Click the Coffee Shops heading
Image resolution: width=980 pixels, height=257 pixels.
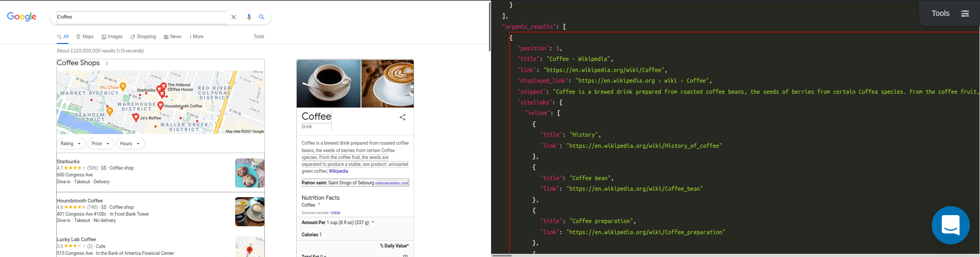pyautogui.click(x=79, y=63)
